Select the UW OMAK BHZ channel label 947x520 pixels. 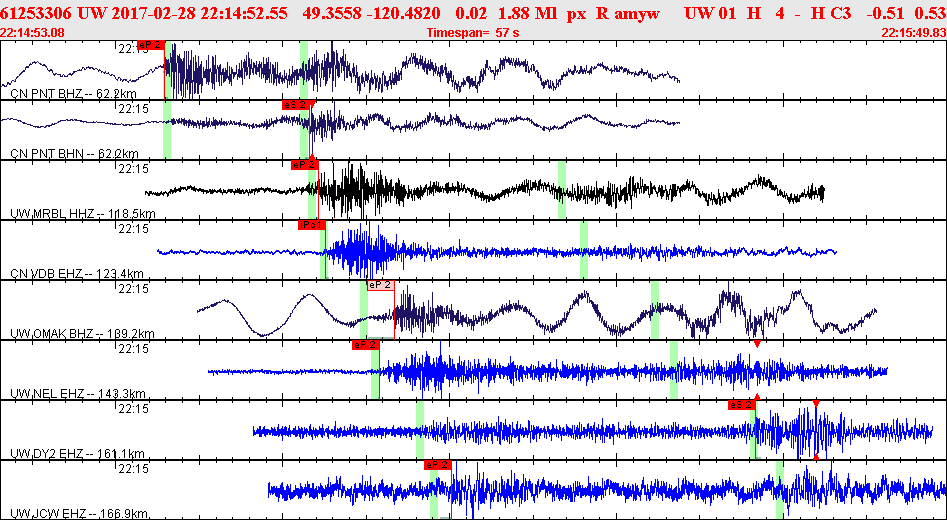click(82, 333)
